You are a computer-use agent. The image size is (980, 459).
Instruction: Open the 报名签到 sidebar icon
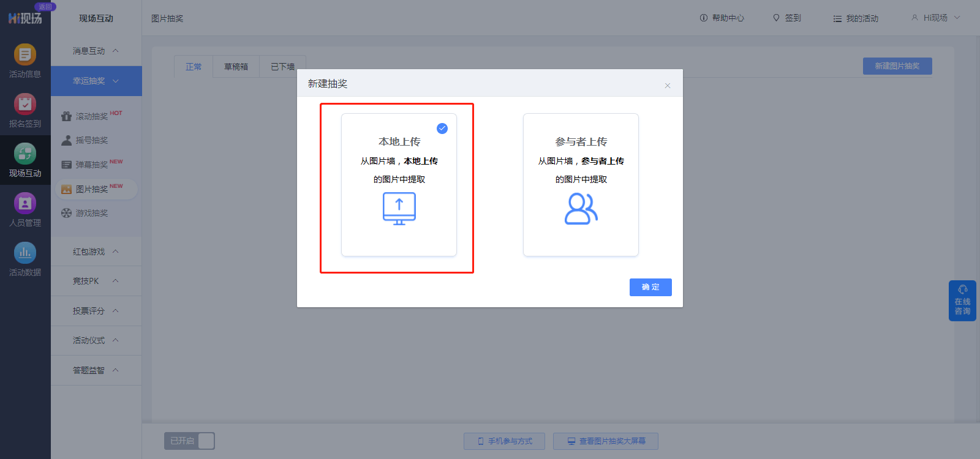25,104
